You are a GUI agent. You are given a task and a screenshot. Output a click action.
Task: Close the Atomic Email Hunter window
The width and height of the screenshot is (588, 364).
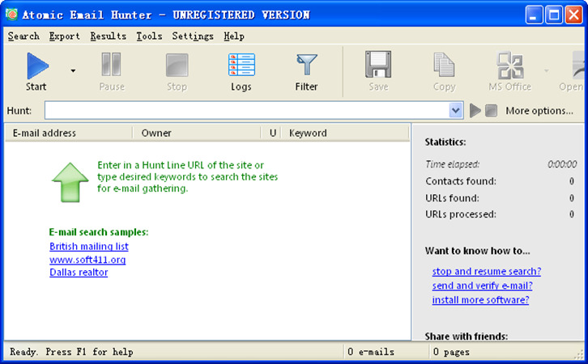573,15
